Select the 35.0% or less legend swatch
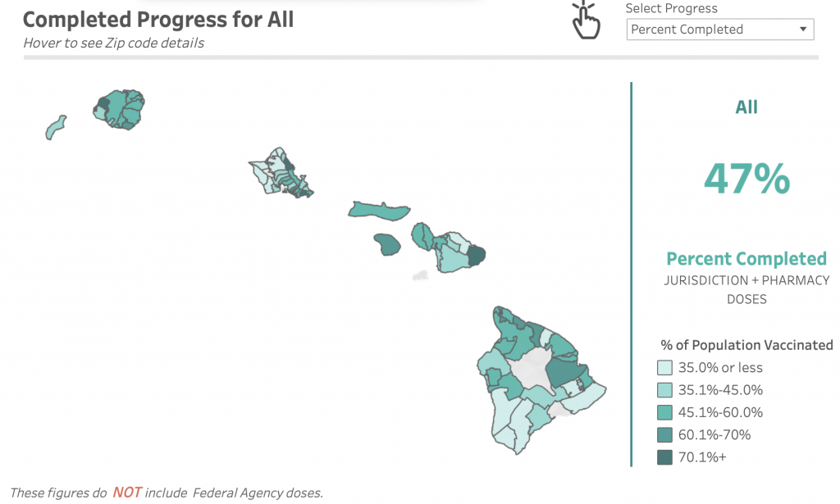The height and width of the screenshot is (504, 840). (664, 368)
